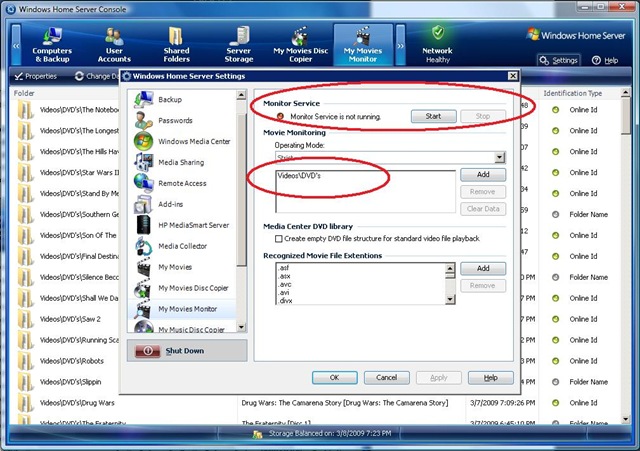Select the My Movies Monitor tab

click(x=363, y=45)
